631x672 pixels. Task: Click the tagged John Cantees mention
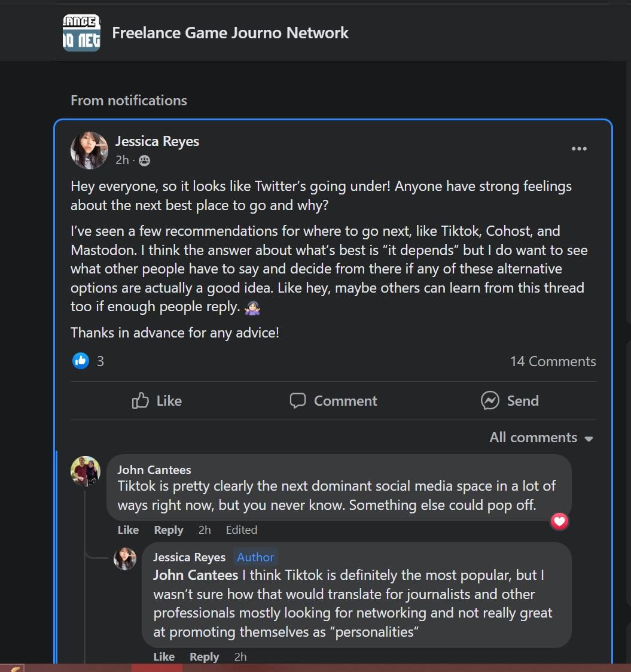pyautogui.click(x=196, y=576)
